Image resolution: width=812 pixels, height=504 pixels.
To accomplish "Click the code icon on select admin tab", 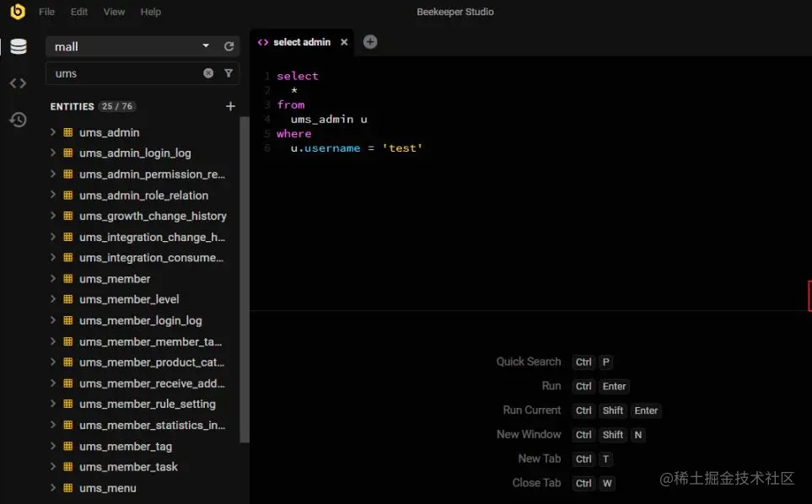I will pos(263,42).
